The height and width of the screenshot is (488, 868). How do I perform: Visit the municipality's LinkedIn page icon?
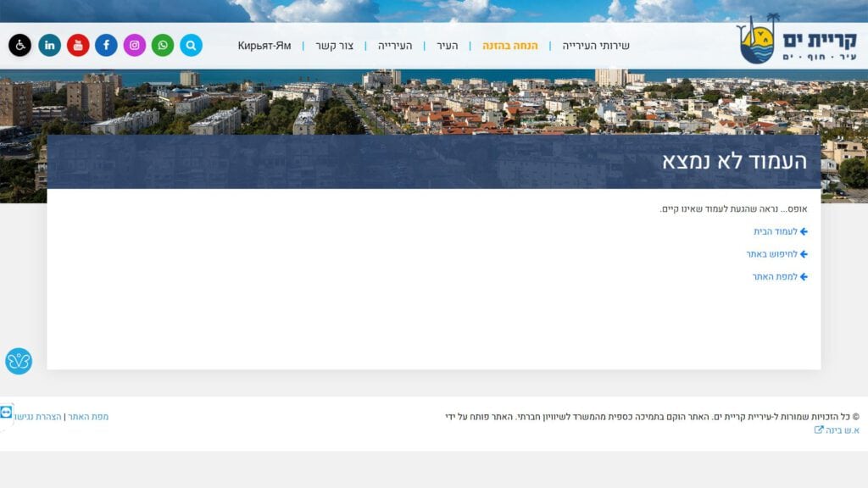coord(50,45)
